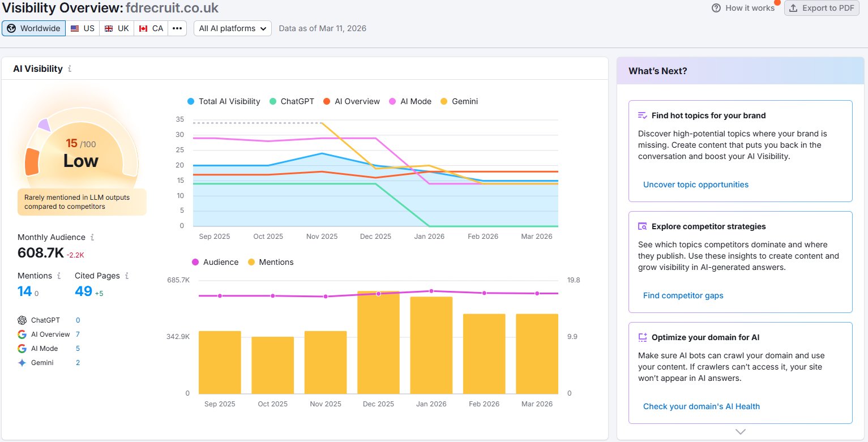
Task: Open the more regions ellipsis menu
Action: 177,28
